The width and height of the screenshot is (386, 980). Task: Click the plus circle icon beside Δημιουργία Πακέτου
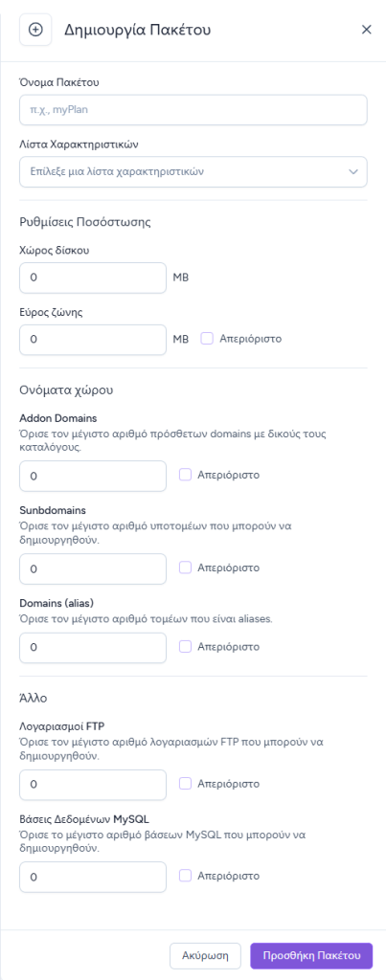[x=35, y=30]
